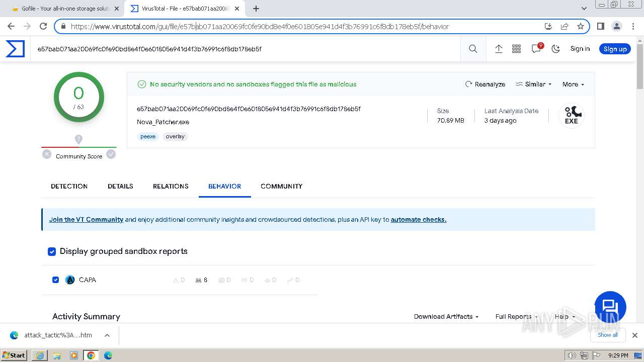Reload the page
The image size is (644, 362).
[x=43, y=26]
